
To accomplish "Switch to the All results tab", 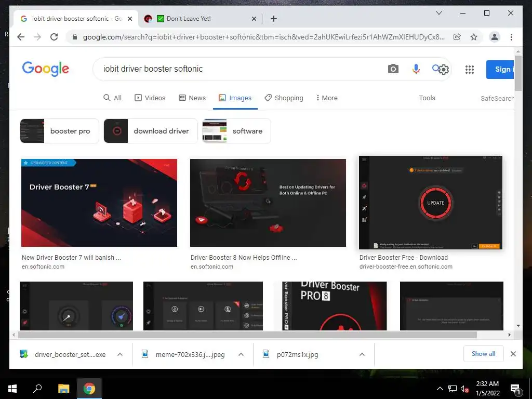I will pyautogui.click(x=112, y=98).
